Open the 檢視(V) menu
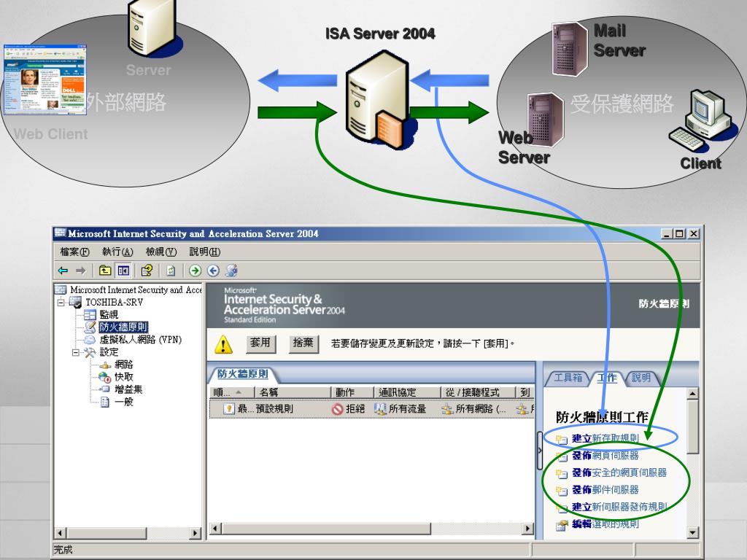This screenshot has height=560, width=747. pyautogui.click(x=161, y=252)
